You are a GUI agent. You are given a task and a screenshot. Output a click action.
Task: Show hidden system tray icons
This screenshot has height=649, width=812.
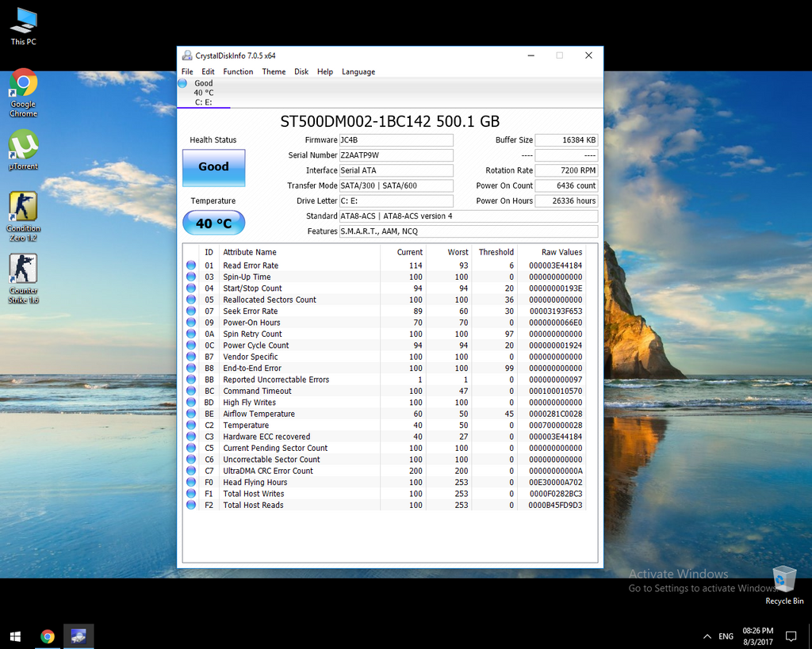[707, 636]
